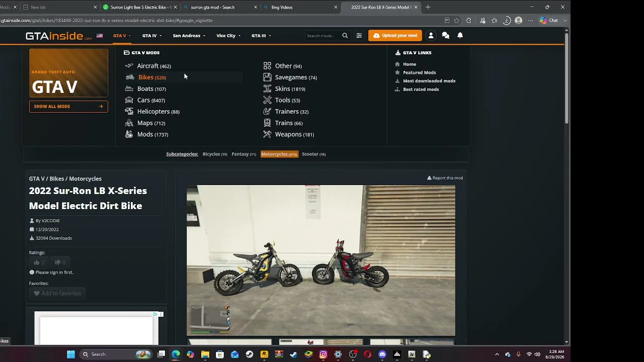Viewport: 644px width, 362px height.
Task: Open a new browser tab with plus
Action: point(428,7)
